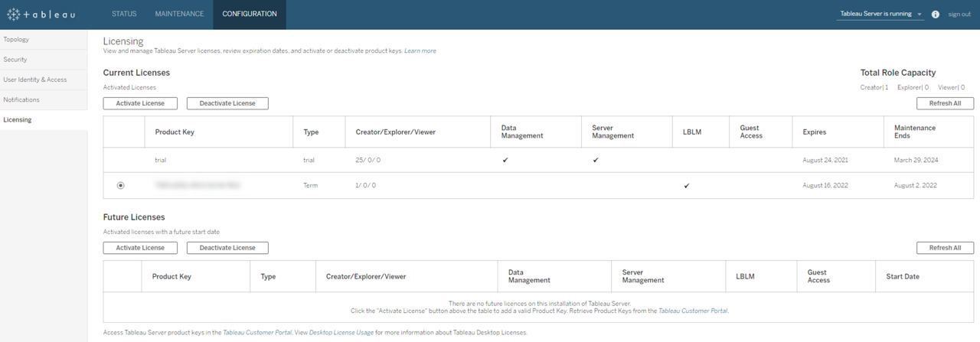Open the Learn more link
This screenshot has width=980, height=342.
(x=420, y=51)
